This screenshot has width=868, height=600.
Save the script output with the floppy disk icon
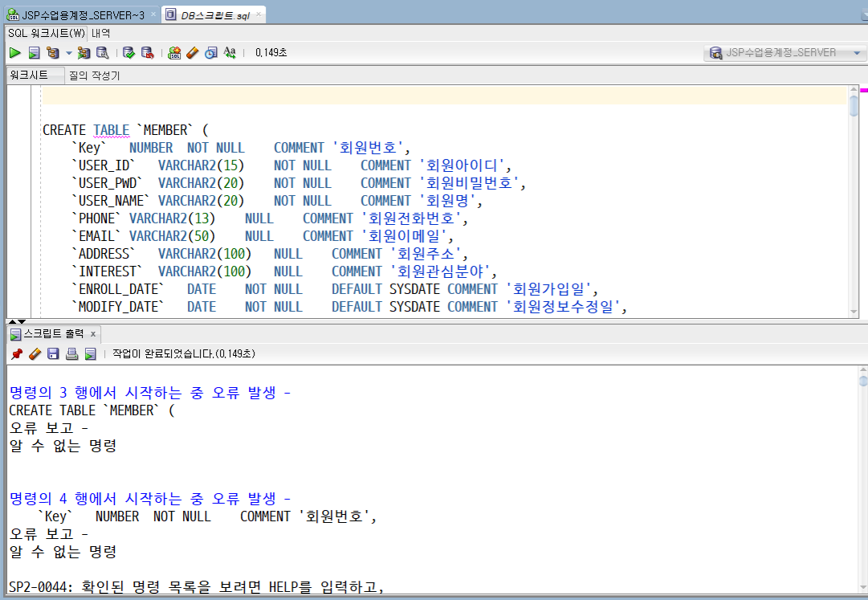[x=53, y=353]
